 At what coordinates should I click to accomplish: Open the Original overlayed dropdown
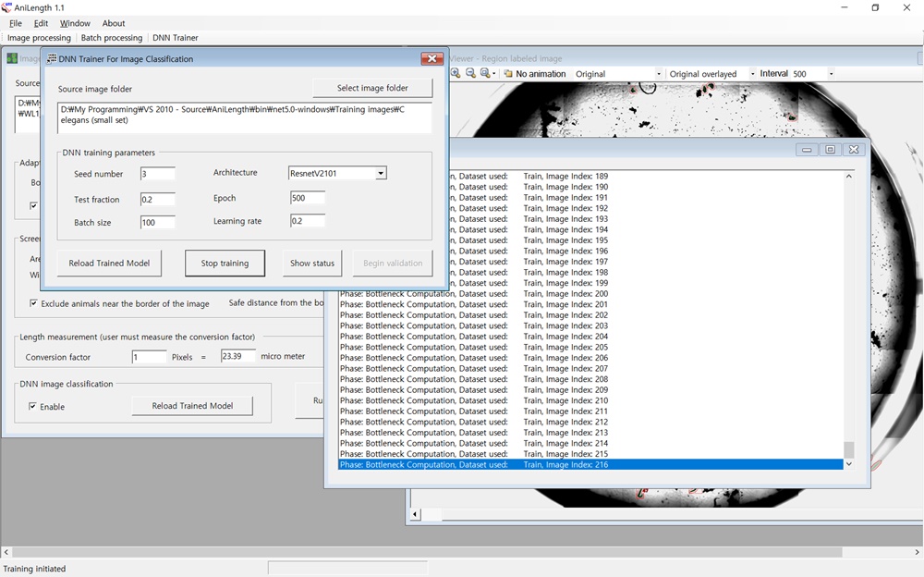751,74
